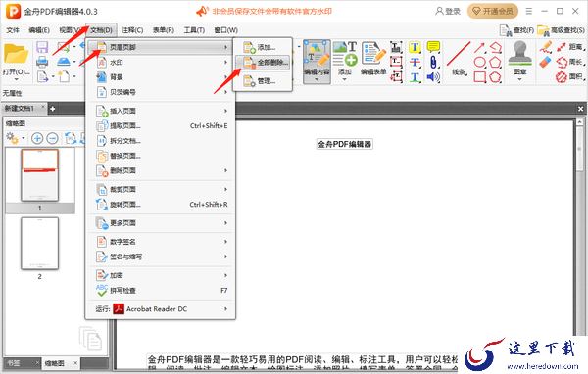Image resolution: width=588 pixels, height=374 pixels.
Task: Select the red oval shape tool
Action: 480,63
